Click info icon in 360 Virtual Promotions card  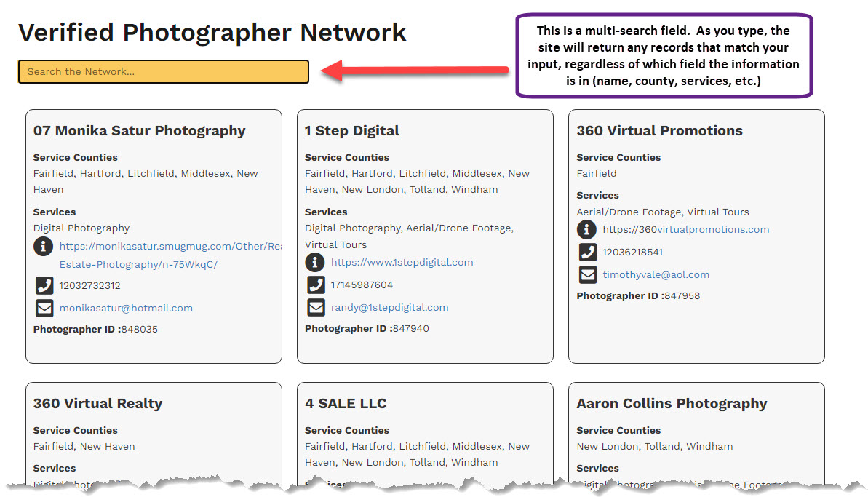point(587,229)
